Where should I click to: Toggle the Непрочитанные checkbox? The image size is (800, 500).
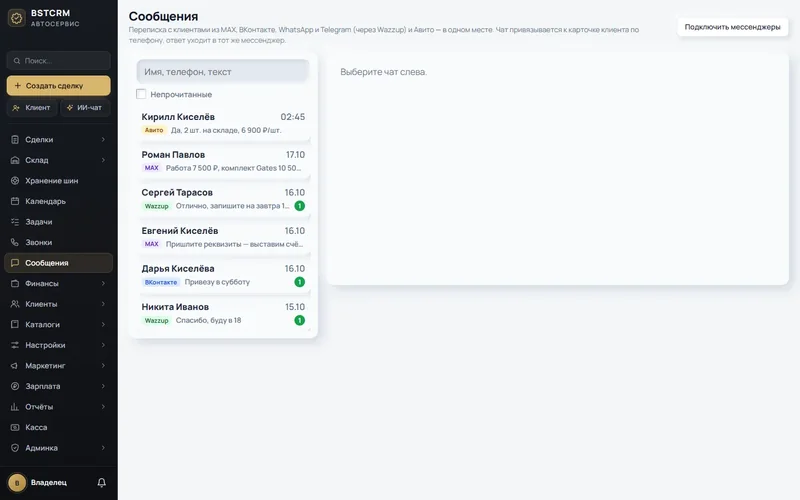pyautogui.click(x=141, y=94)
